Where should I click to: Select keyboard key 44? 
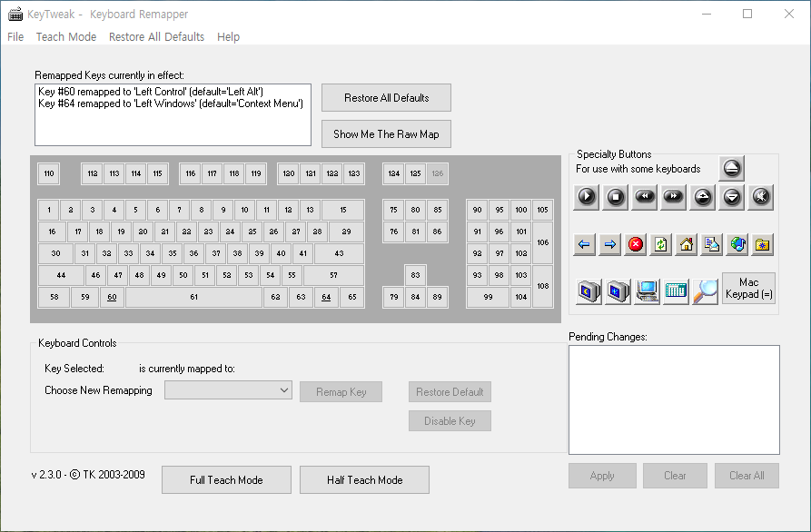[61, 275]
